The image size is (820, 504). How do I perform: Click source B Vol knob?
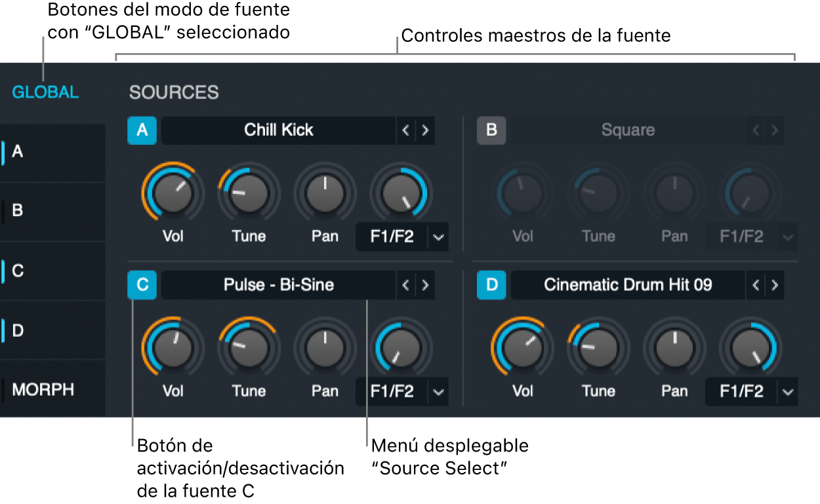click(522, 193)
